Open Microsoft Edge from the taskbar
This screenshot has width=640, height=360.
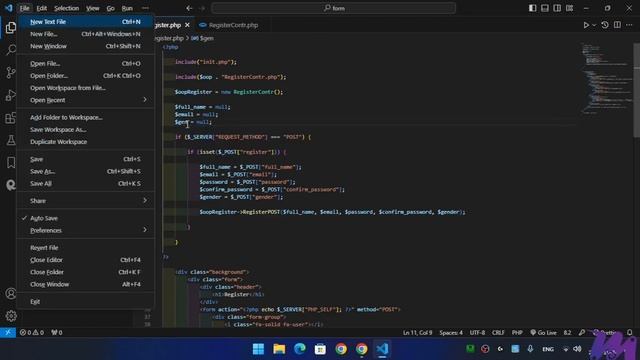300,349
